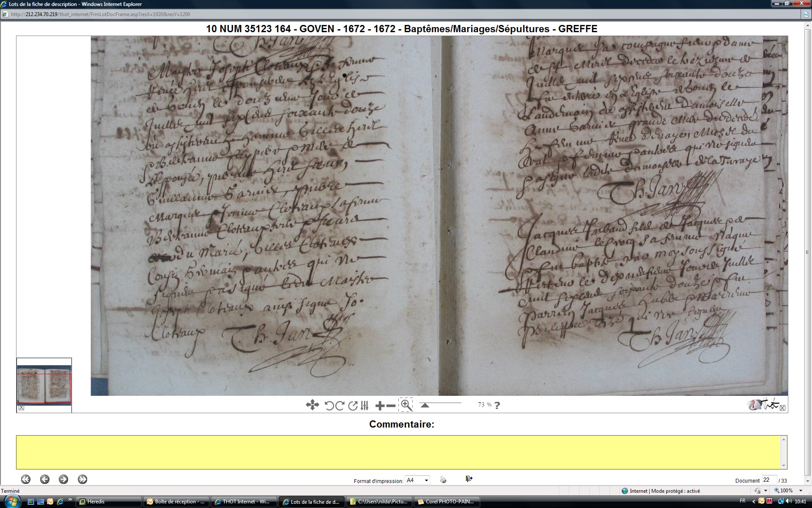Screen dimensions: 812x508
Task: Open viewer help question mark
Action: click(497, 405)
